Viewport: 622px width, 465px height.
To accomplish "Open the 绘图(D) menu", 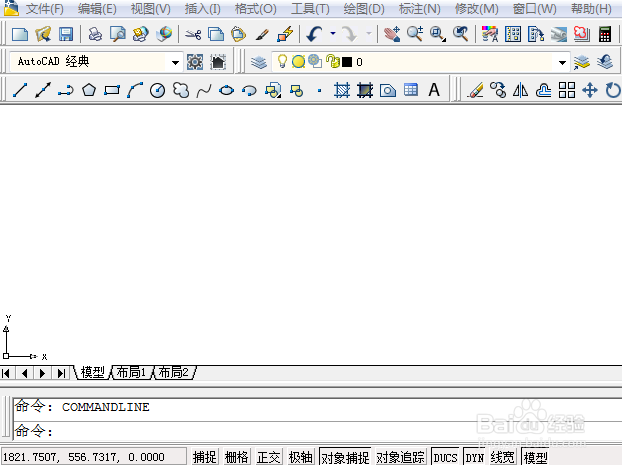I will coord(364,8).
